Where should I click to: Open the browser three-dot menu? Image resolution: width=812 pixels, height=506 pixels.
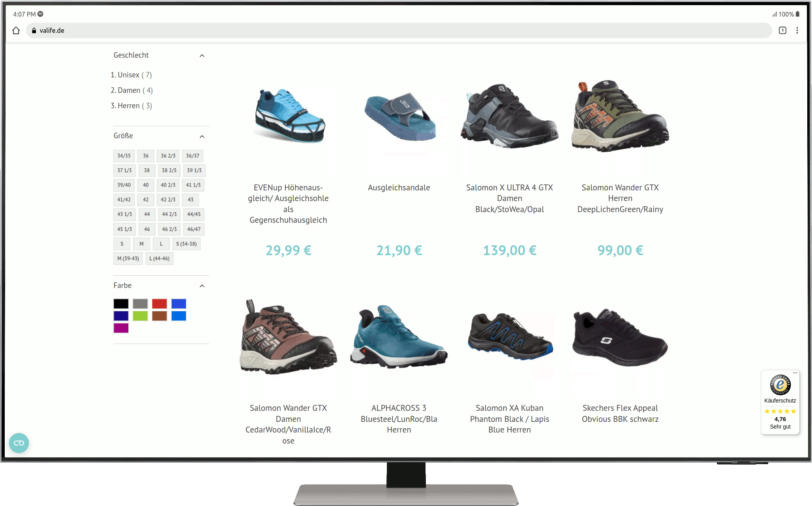[797, 30]
